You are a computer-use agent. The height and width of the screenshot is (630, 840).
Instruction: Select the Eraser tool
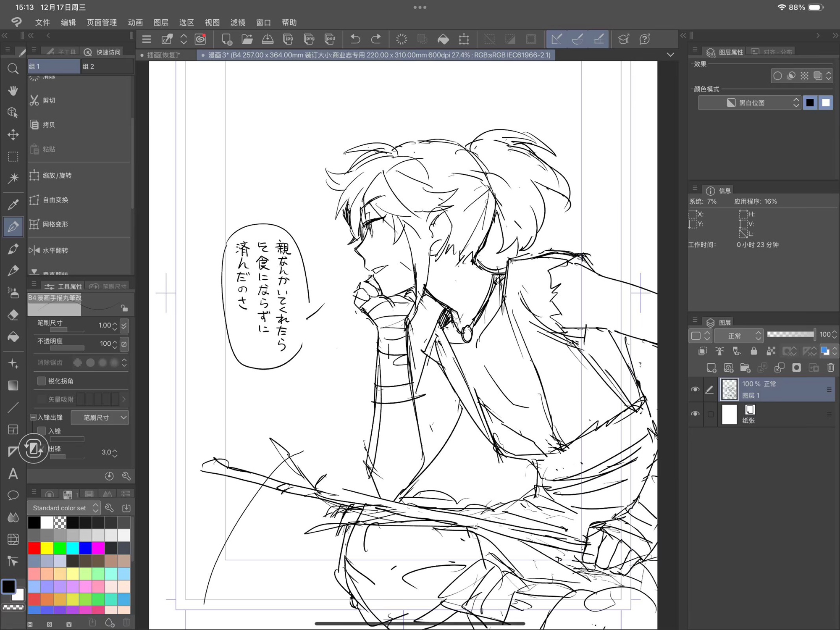(x=13, y=315)
